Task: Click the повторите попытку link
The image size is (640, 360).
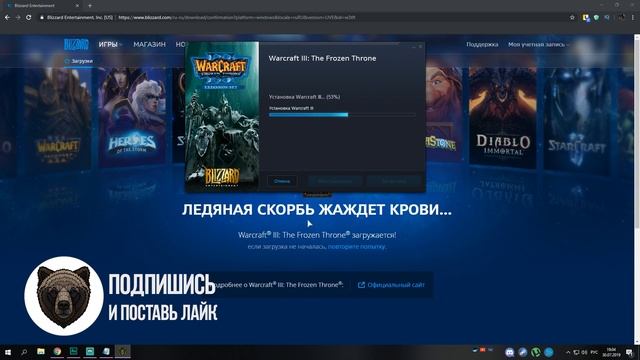Action: (x=356, y=247)
